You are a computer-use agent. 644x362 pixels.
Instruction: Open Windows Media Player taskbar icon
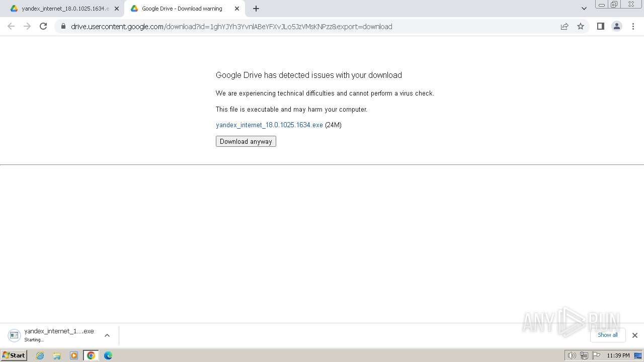point(74,355)
